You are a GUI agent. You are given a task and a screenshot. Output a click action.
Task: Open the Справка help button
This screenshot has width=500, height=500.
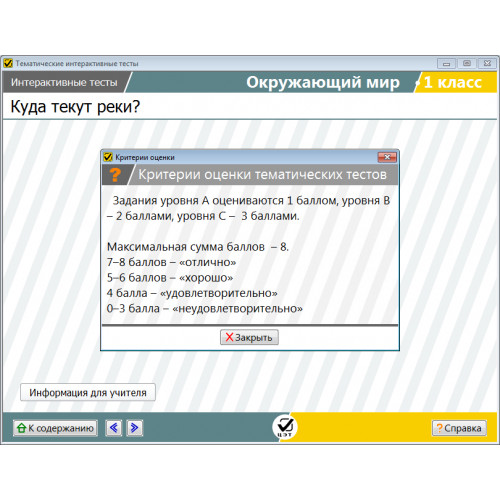tap(459, 428)
